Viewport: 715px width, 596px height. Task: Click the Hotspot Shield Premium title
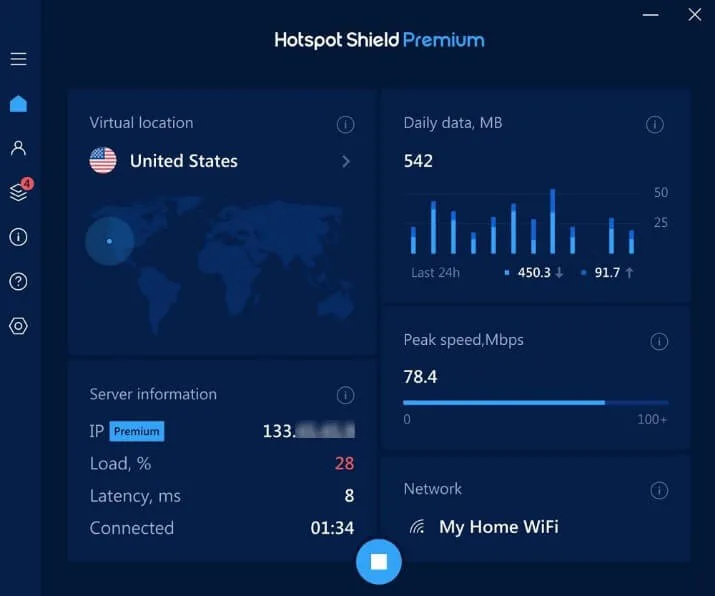click(x=379, y=40)
